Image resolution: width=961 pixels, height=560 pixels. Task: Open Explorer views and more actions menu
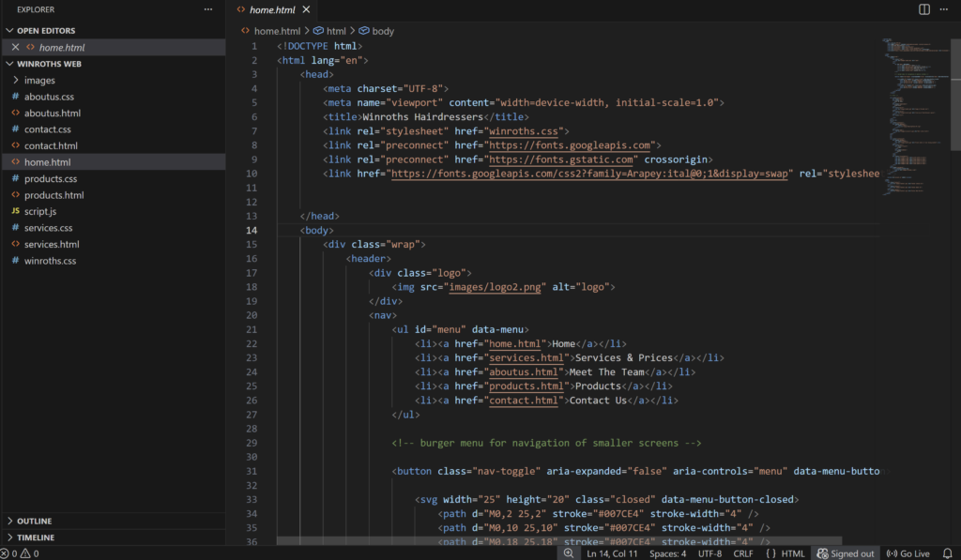(207, 9)
